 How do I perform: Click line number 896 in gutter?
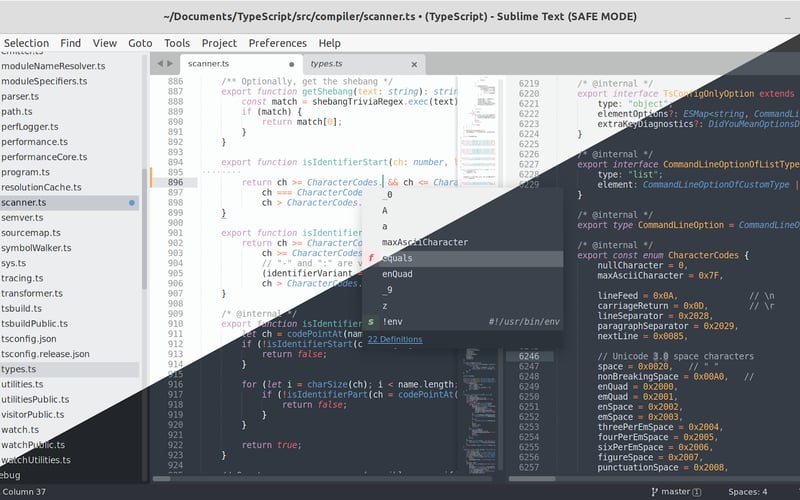(175, 182)
